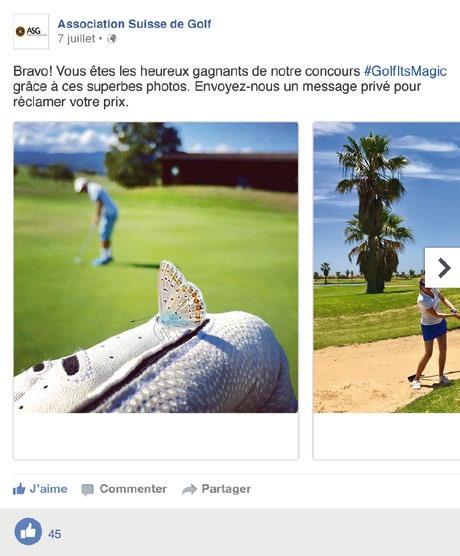Click the white caption area under bunker photo
Image resolution: width=460 pixels, height=556 pixels.
pyautogui.click(x=387, y=436)
